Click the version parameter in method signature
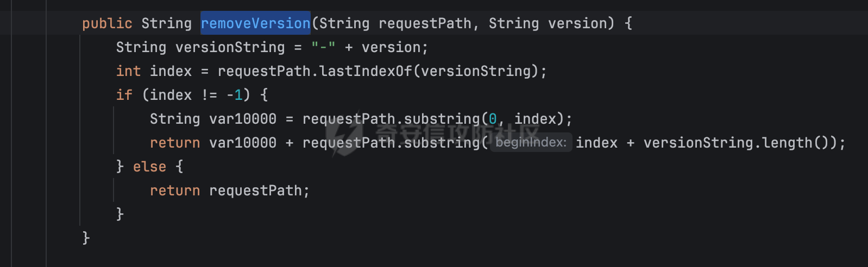 pyautogui.click(x=577, y=23)
